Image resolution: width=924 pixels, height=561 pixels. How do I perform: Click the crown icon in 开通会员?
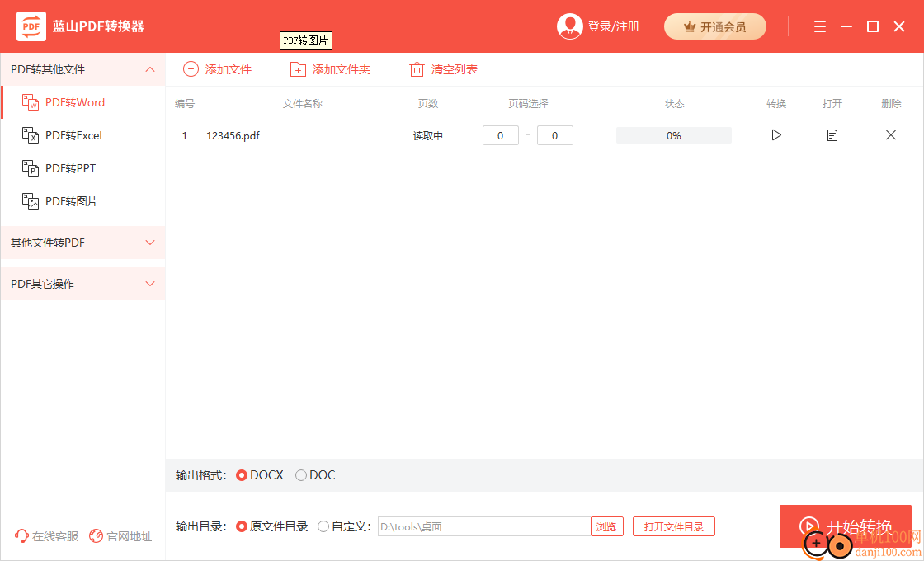pyautogui.click(x=690, y=27)
